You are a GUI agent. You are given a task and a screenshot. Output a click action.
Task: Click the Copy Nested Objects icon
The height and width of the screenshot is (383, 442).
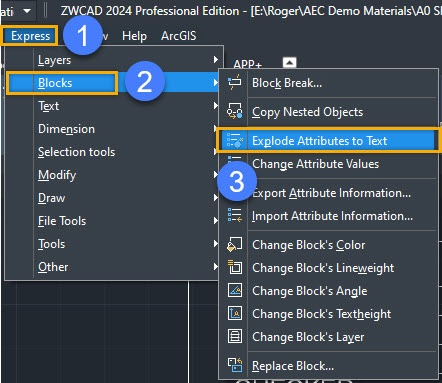[235, 111]
